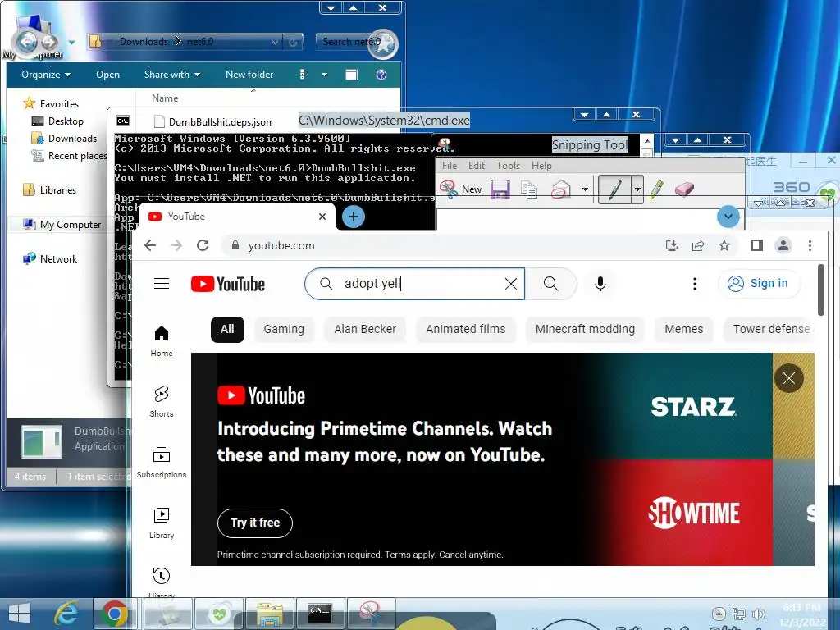
Task: Go back in Chrome browser
Action: coord(150,245)
